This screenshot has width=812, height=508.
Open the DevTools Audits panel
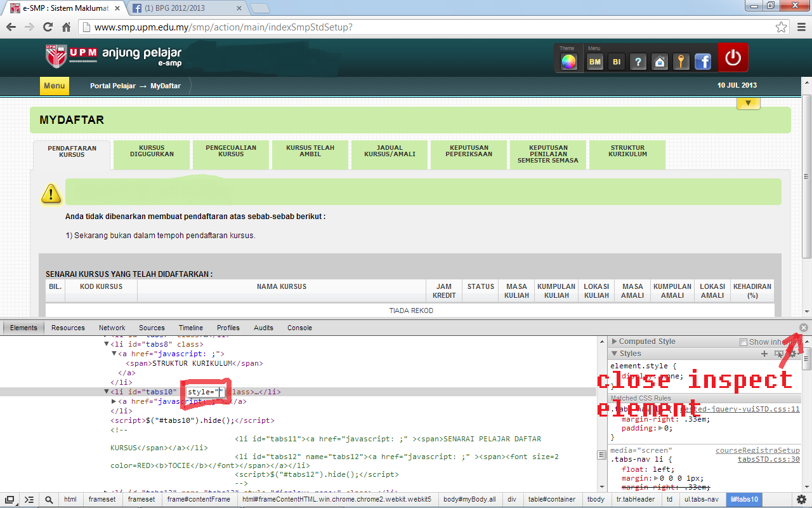pos(263,328)
